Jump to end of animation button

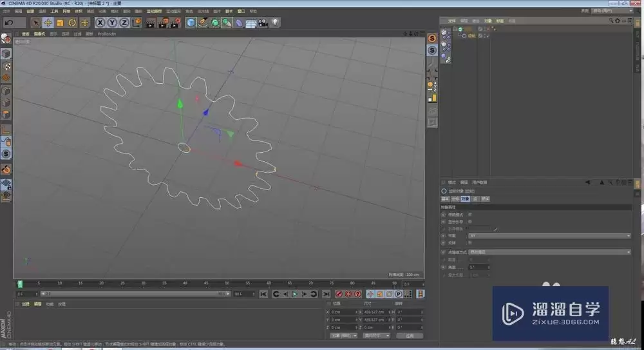(x=326, y=294)
